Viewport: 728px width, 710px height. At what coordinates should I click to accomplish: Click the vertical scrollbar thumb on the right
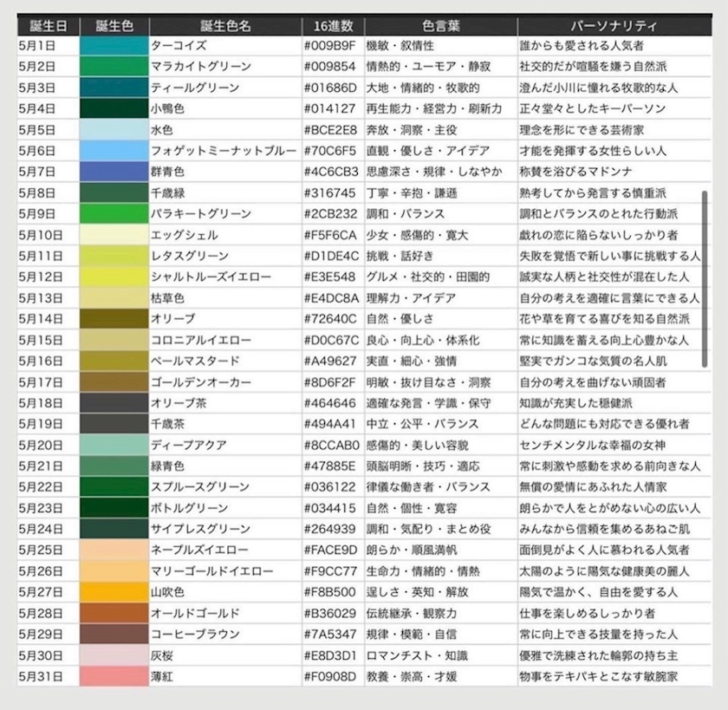tap(705, 278)
